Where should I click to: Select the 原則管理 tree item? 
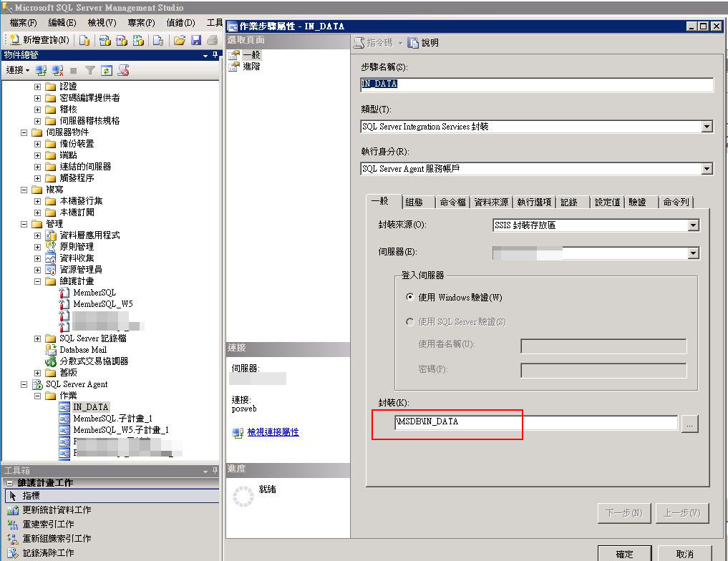[x=77, y=247]
